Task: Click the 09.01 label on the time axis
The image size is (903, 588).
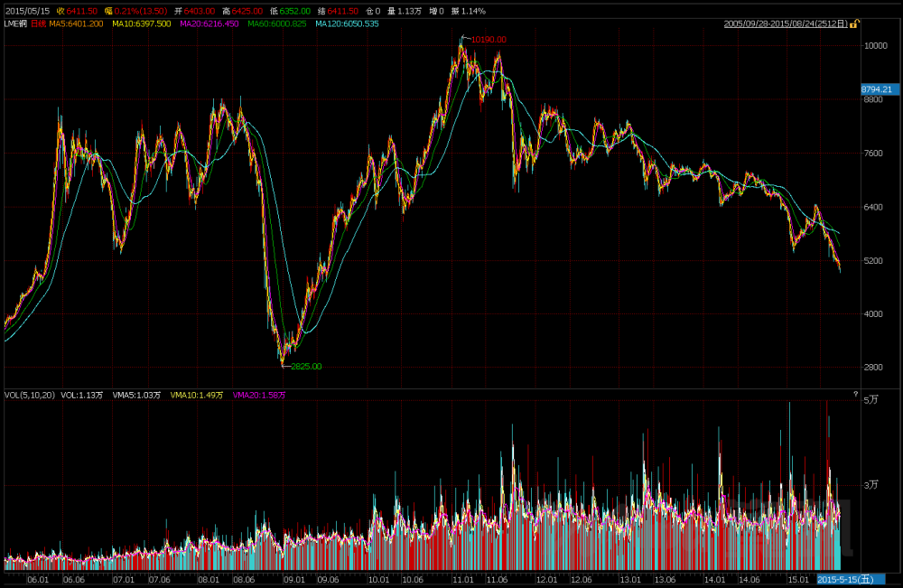Action: point(294,580)
